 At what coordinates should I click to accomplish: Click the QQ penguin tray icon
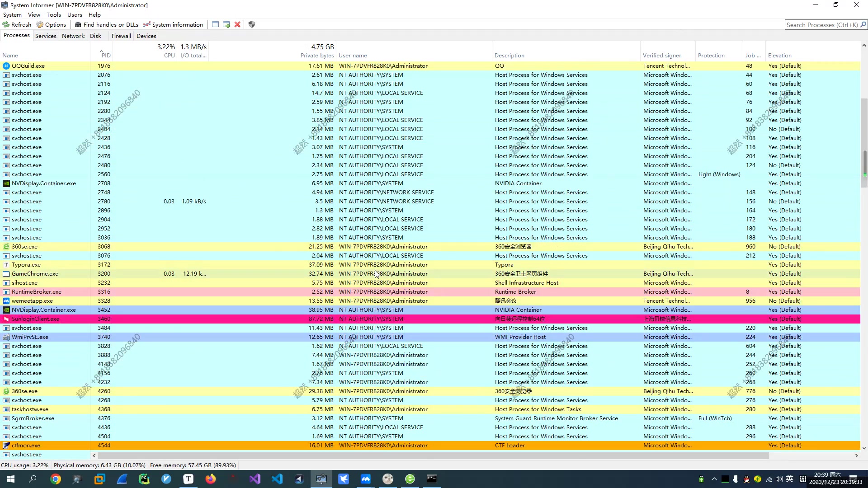coord(746,479)
